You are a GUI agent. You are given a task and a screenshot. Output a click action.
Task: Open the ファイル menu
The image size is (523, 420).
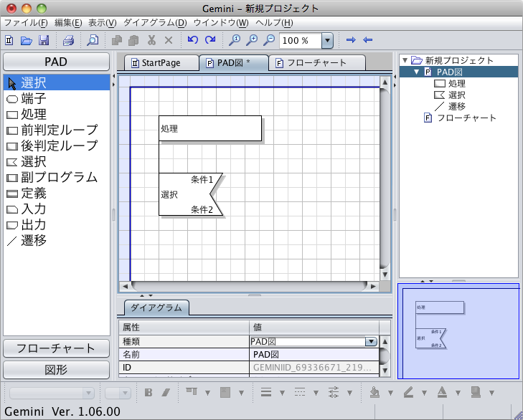click(26, 23)
